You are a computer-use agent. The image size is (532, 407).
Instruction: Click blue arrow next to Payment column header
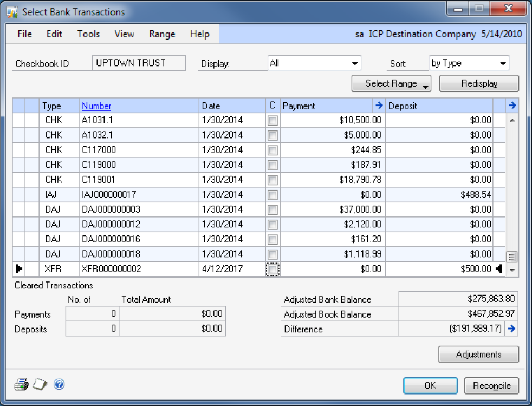(x=379, y=106)
